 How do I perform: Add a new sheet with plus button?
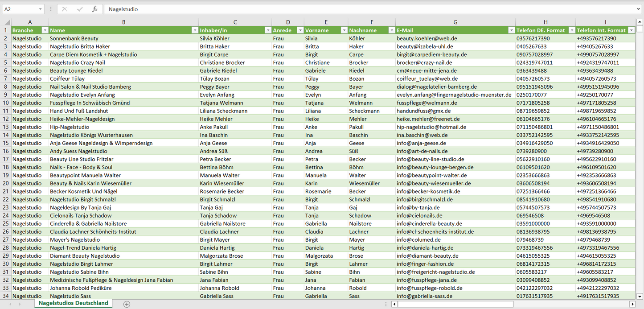(x=127, y=304)
